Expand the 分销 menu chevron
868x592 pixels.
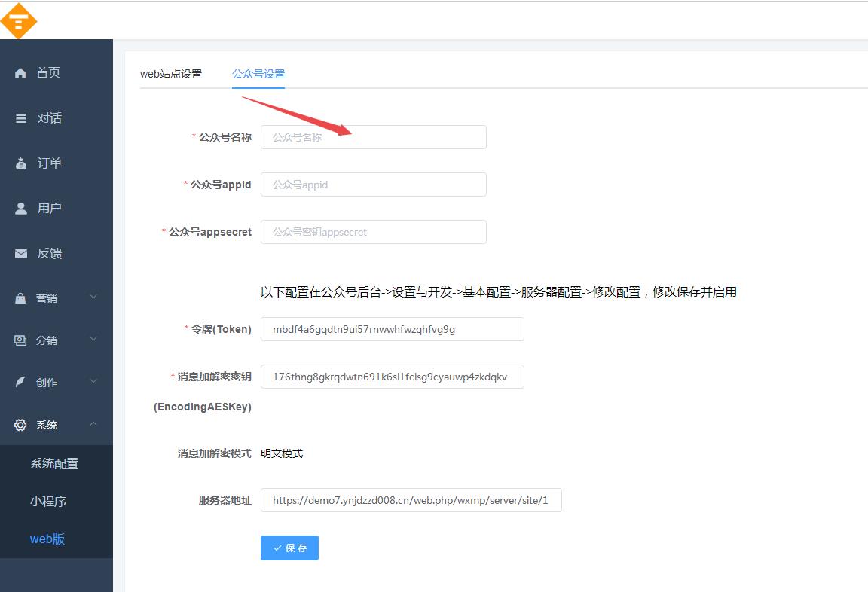pyautogui.click(x=93, y=339)
